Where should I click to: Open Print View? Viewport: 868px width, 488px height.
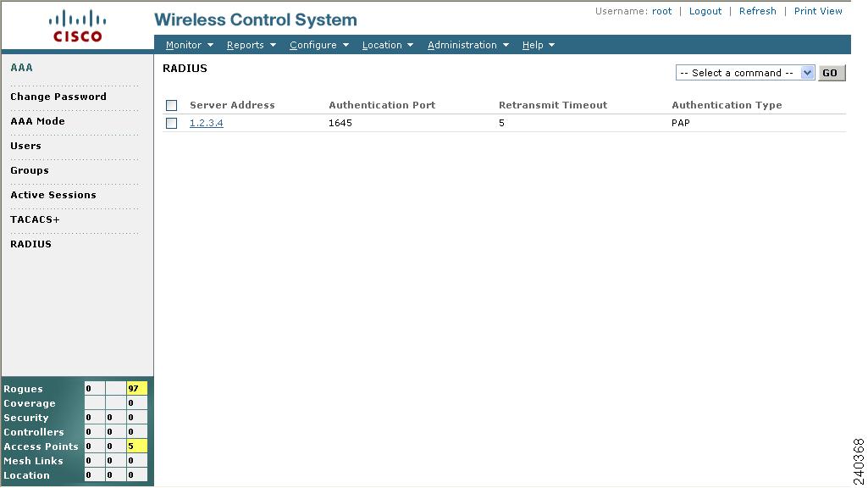(818, 11)
